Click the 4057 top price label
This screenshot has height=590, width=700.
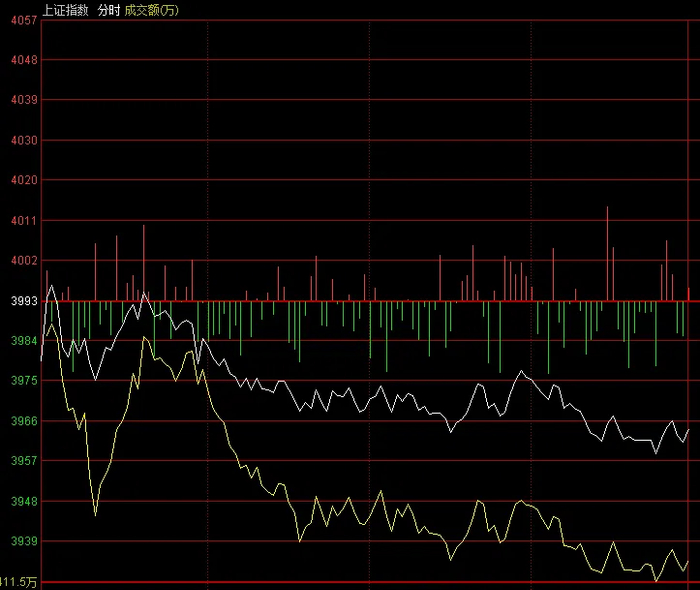coord(24,20)
